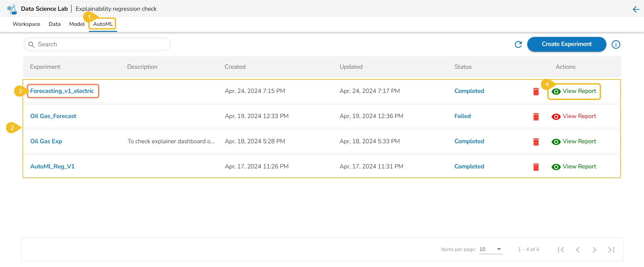Go to the next page of results
The image size is (644, 267).
pos(594,250)
